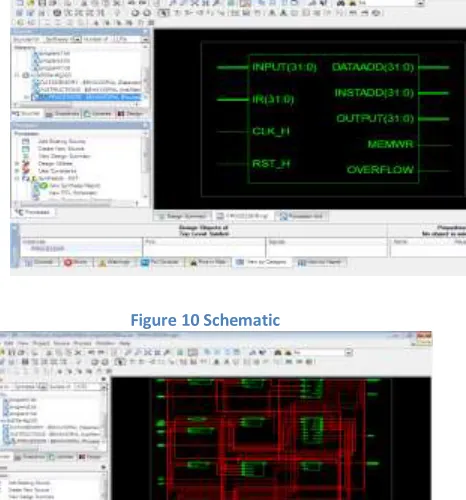Select View by Category tab
This screenshot has width=466, height=500.
(262, 262)
